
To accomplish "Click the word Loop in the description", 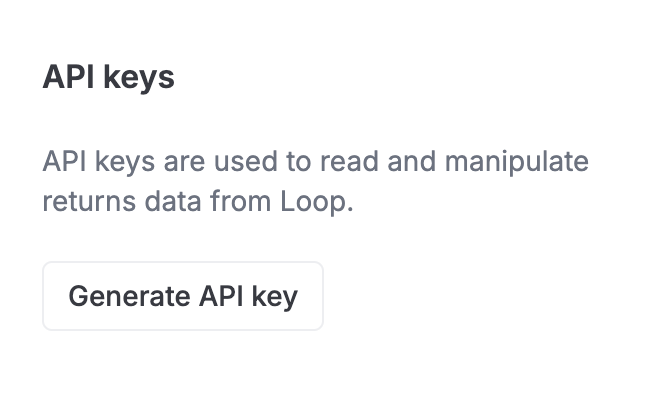I will point(317,201).
